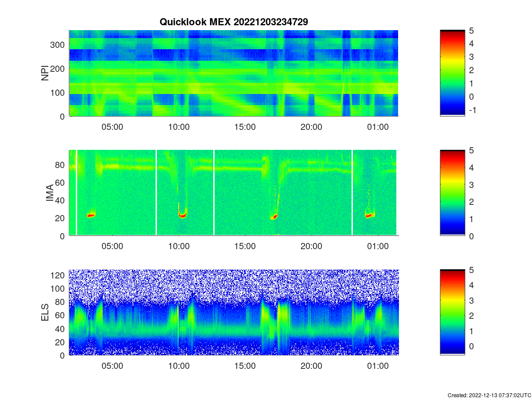532x399 pixels.
Task: Click the 60 tick on IMA y-axis
Action: pyautogui.click(x=61, y=183)
